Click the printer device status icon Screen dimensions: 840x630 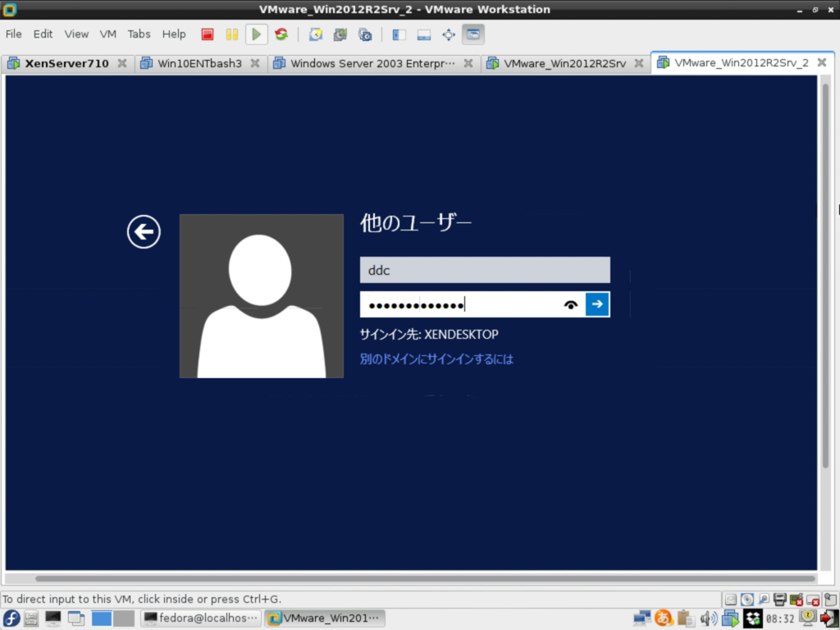pyautogui.click(x=780, y=600)
